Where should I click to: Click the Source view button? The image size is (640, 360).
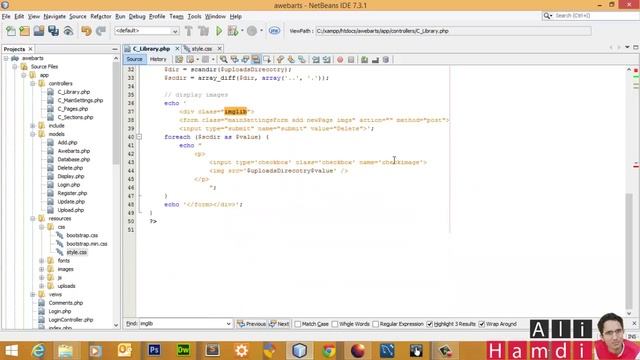click(x=134, y=60)
